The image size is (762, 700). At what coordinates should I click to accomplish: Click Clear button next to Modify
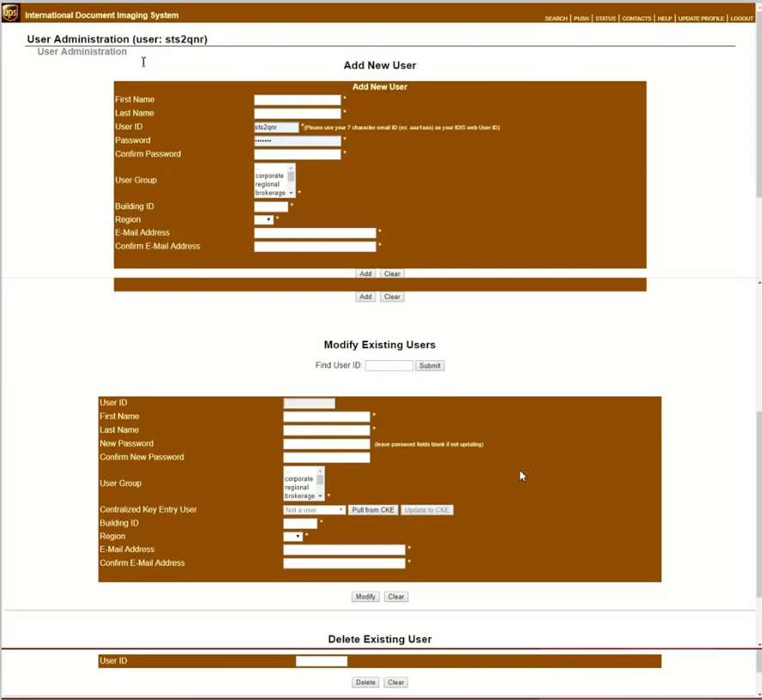pyautogui.click(x=396, y=597)
